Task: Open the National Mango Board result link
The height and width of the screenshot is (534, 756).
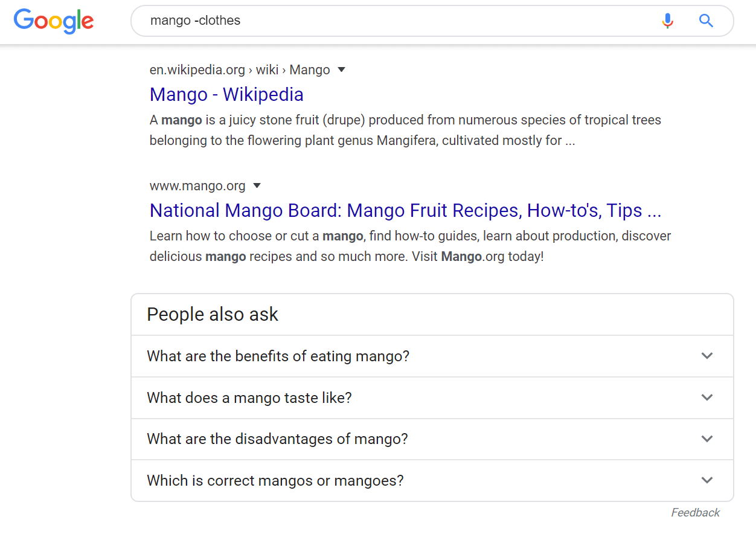Action: [405, 210]
